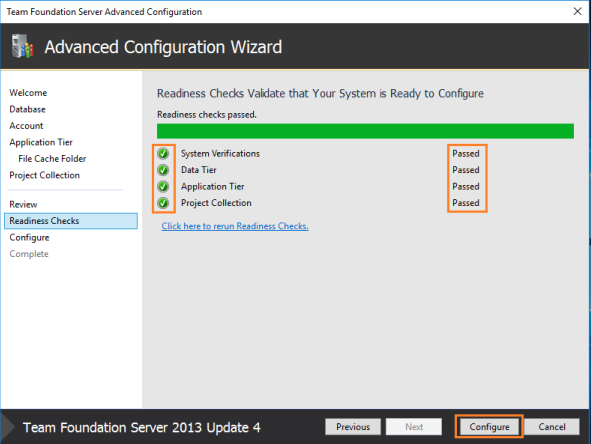
Task: Select the File Cache Folder sub-step
Action: click(52, 159)
